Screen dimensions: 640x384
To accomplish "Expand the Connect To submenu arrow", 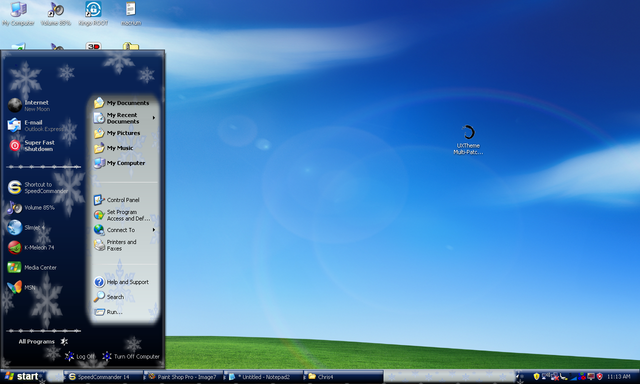I will pyautogui.click(x=154, y=230).
